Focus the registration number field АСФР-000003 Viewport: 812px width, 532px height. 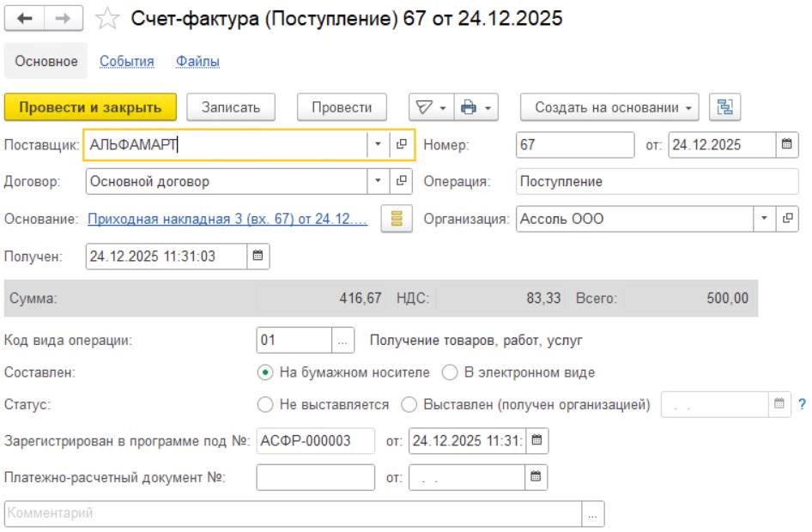coord(315,440)
